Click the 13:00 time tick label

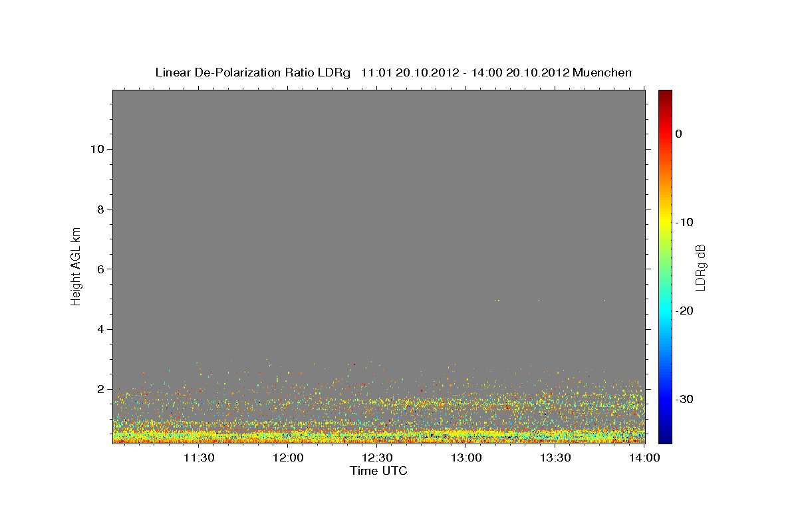466,458
